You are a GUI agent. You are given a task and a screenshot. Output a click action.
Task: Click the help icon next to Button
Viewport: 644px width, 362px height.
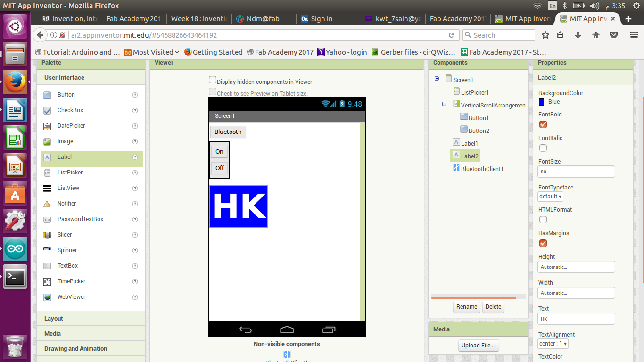pos(135,95)
